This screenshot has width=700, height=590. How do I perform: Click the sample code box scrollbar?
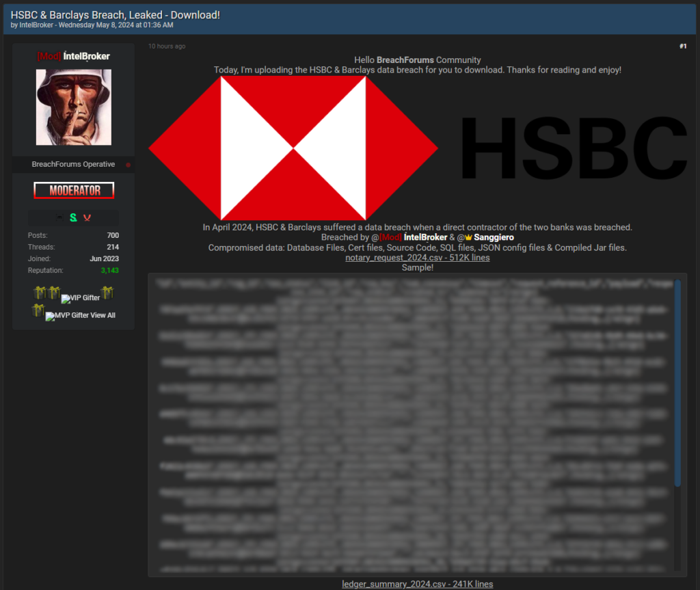(x=677, y=383)
